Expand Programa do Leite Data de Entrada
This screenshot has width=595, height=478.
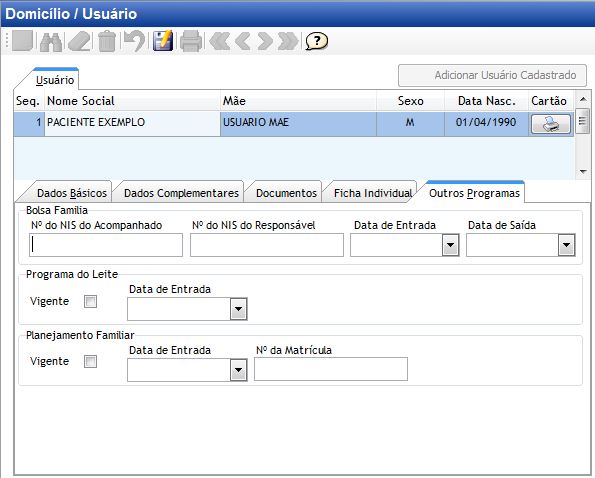coord(238,309)
